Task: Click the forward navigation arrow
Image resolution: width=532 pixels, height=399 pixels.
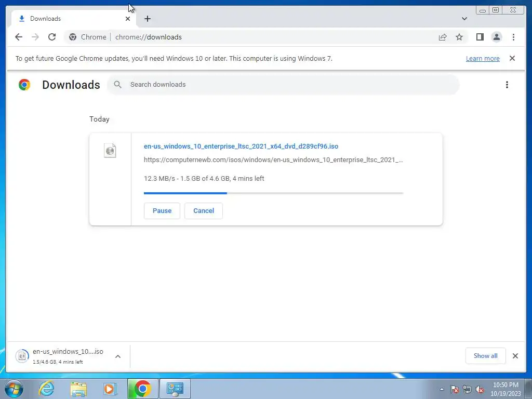Action: pos(35,37)
